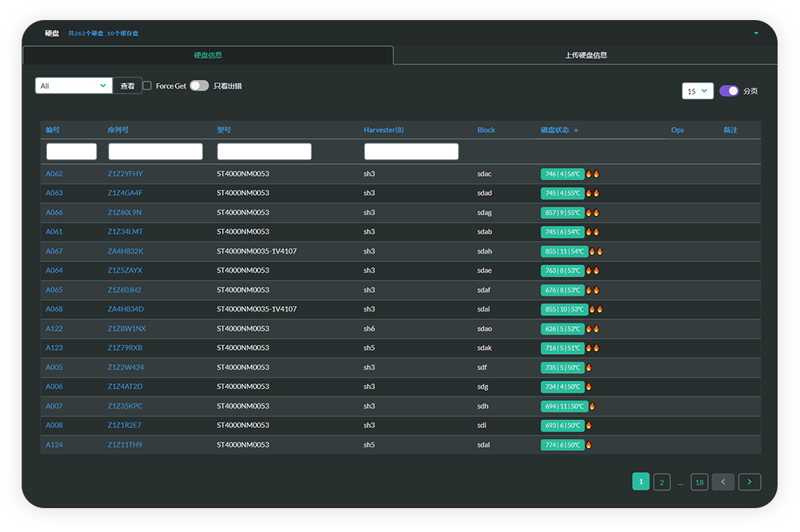Open serial number Z1Z35KPC link

click(125, 406)
